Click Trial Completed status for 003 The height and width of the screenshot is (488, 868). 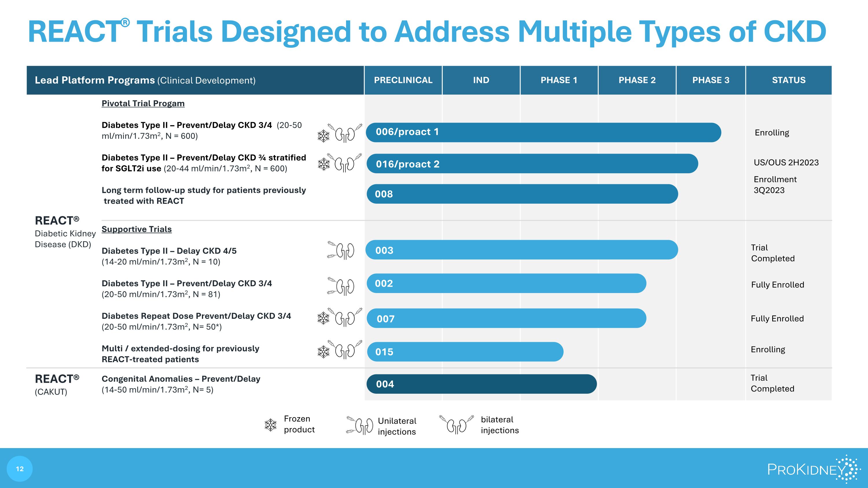[773, 253]
